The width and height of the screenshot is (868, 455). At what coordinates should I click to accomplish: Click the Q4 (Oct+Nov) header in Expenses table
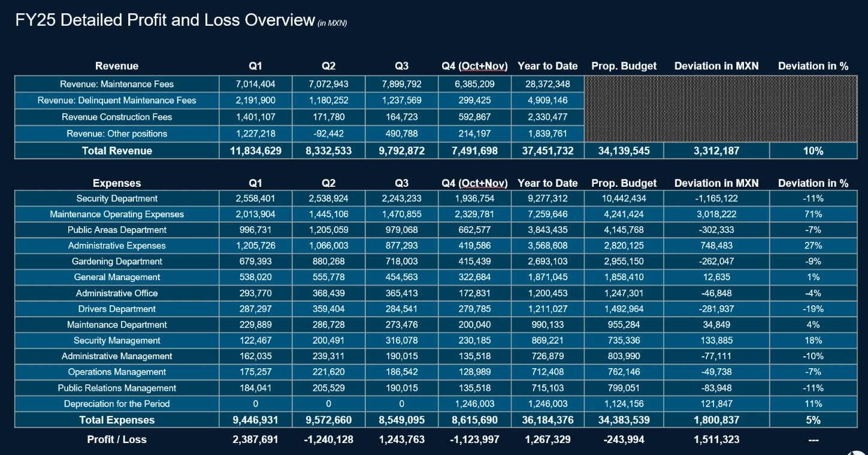pyautogui.click(x=474, y=183)
